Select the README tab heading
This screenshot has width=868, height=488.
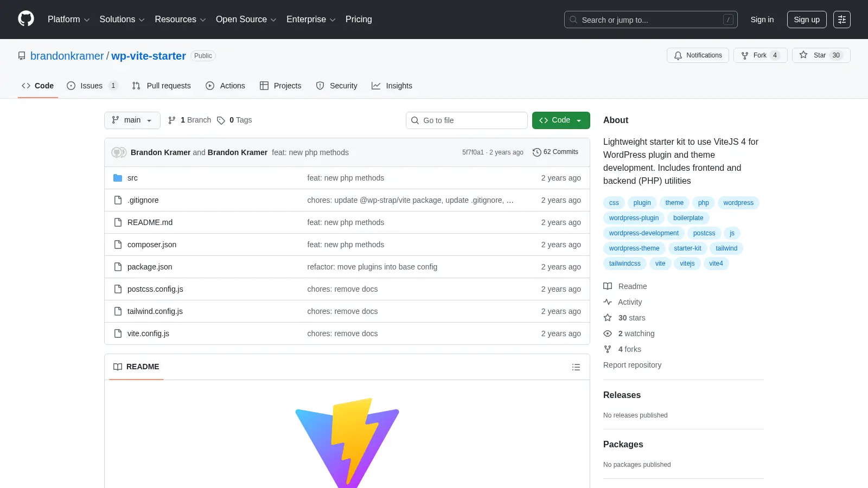[x=136, y=367]
